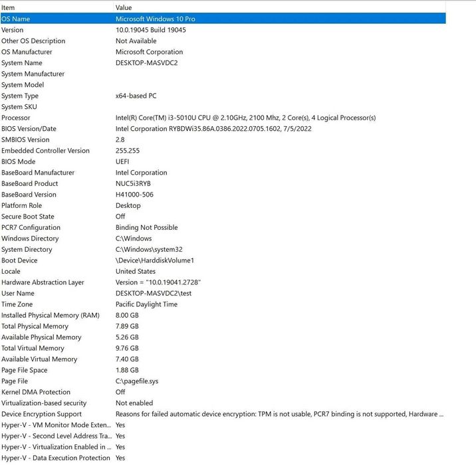
Task: Select the Boot Device row
Action: pos(223,260)
